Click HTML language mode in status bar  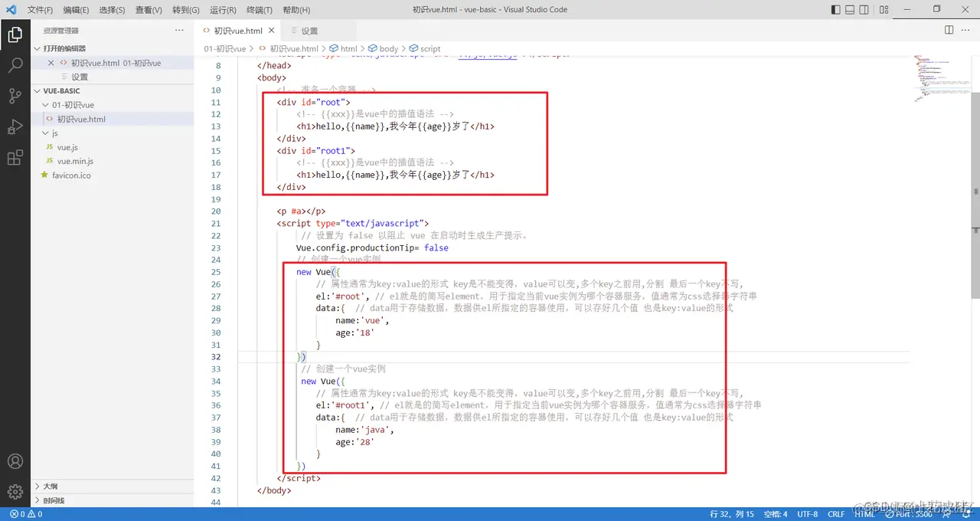(x=864, y=514)
